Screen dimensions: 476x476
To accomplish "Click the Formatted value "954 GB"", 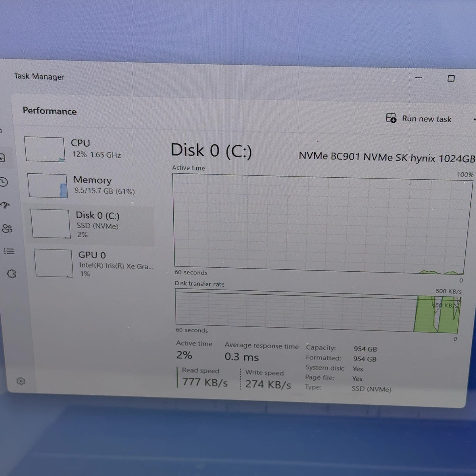I will 365,359.
